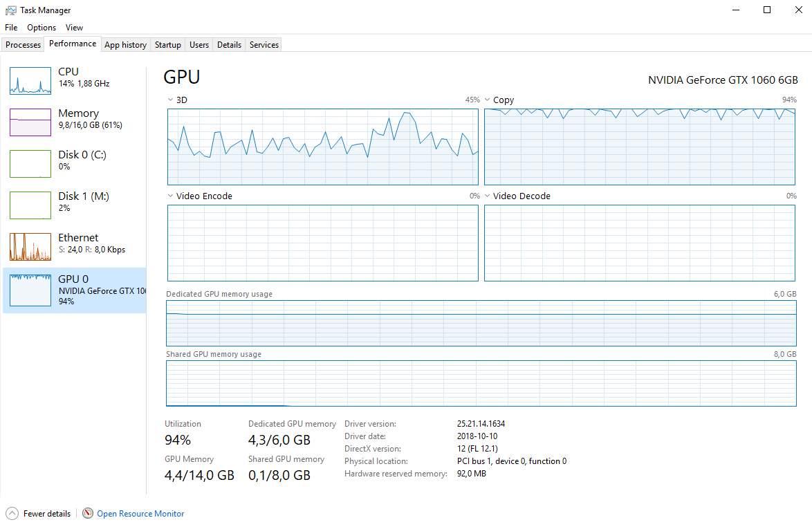Open the Video Encode engine dropdown
The image size is (812, 529).
(x=170, y=196)
